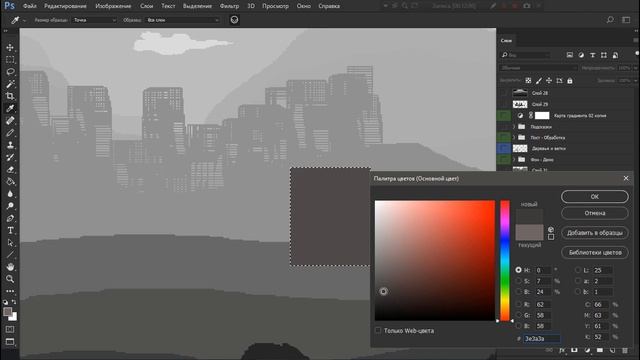Open Библиотеки цветов
This screenshot has height=360, width=640.
[x=595, y=253]
